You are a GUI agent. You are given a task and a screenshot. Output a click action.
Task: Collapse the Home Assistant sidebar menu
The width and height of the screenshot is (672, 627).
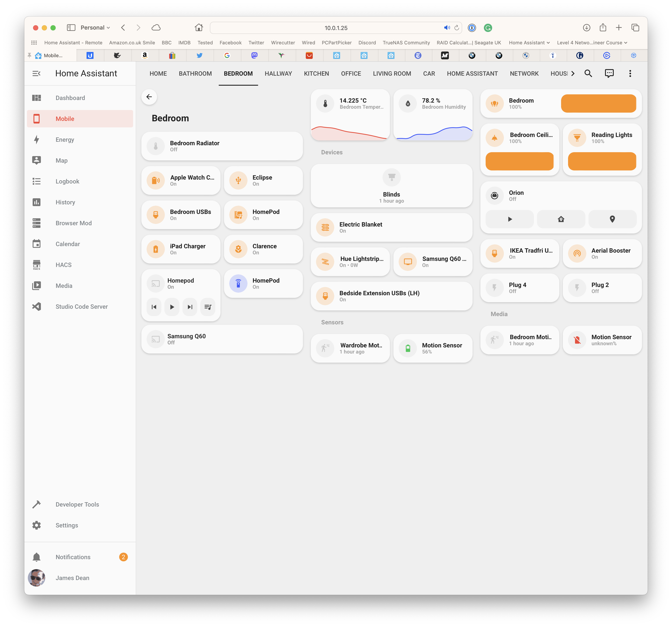pyautogui.click(x=37, y=73)
